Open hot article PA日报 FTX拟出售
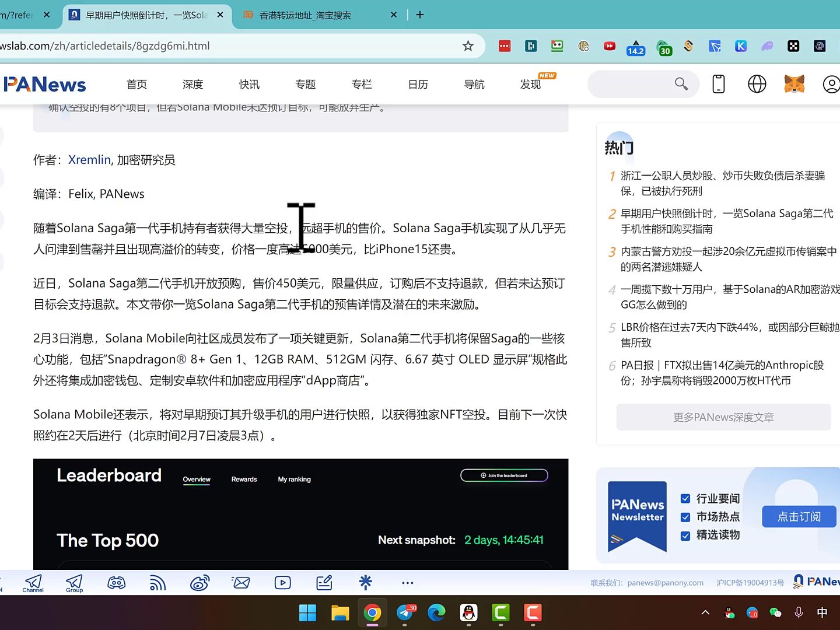The image size is (840, 630). [722, 373]
